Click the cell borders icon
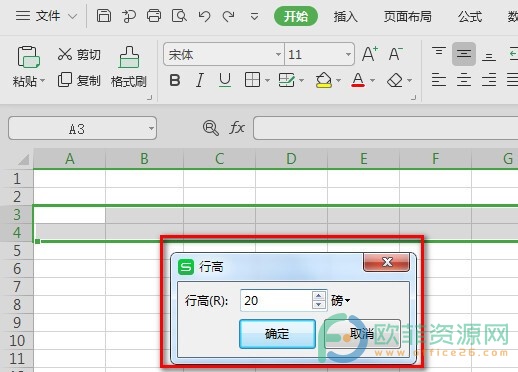Screen dimensions: 518x372 (252, 80)
